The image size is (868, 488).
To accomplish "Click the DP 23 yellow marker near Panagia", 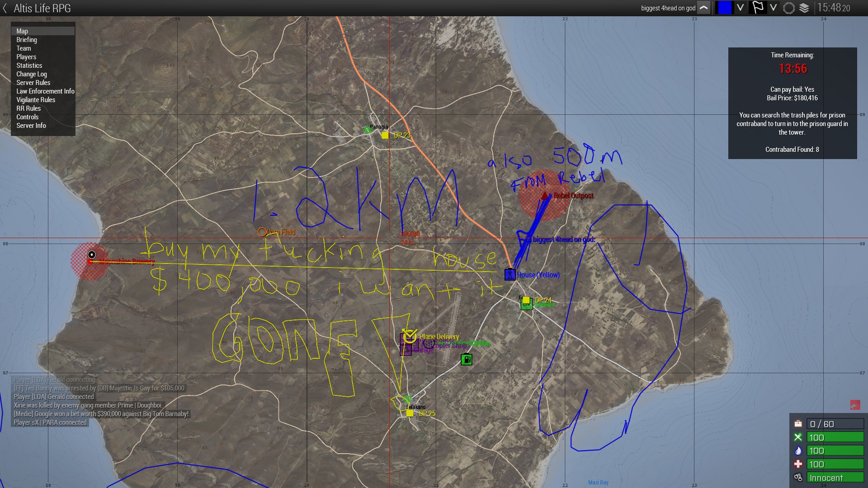I will [x=385, y=135].
